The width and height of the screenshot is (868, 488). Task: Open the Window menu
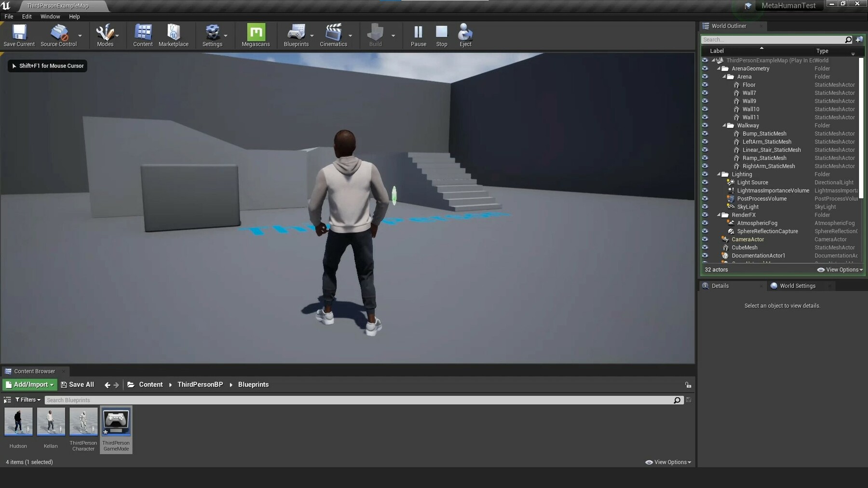[50, 16]
